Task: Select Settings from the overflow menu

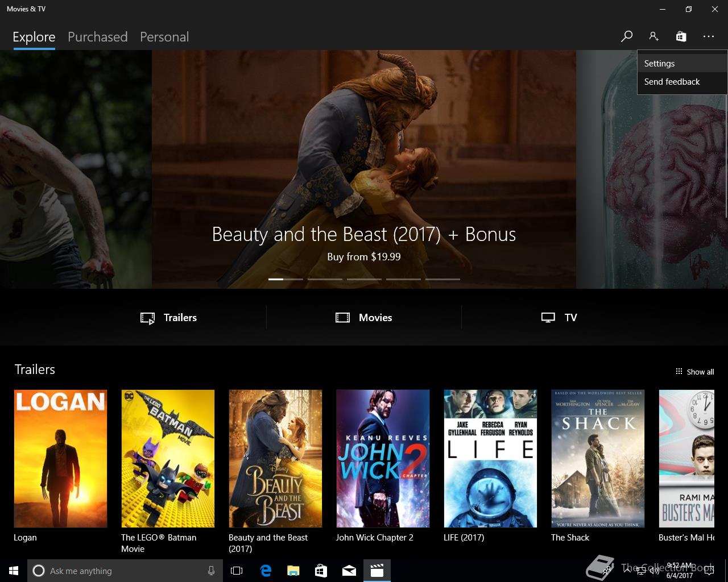Action: (682, 64)
